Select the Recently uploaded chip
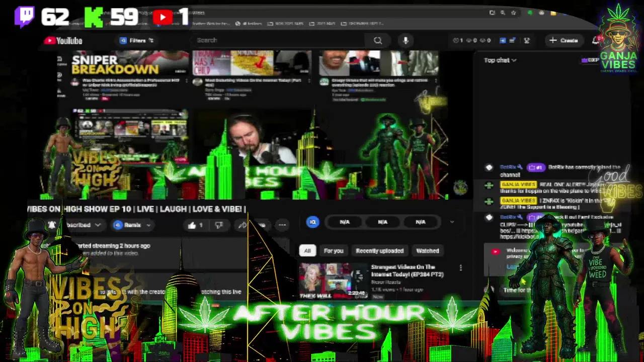The image size is (644, 362). tap(380, 250)
